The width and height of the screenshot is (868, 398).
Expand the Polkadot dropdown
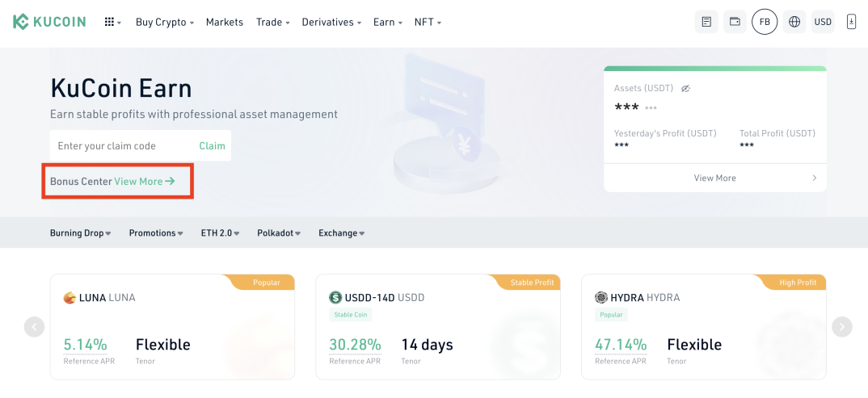(279, 233)
